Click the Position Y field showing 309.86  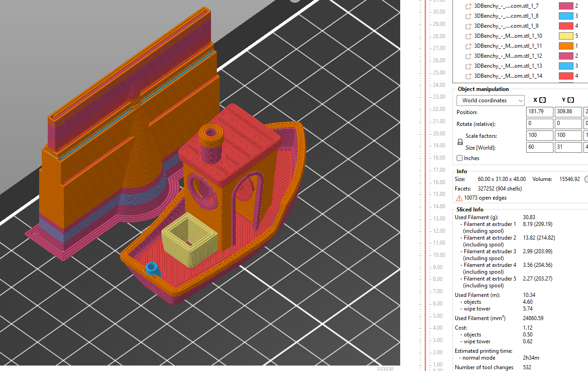tap(568, 112)
